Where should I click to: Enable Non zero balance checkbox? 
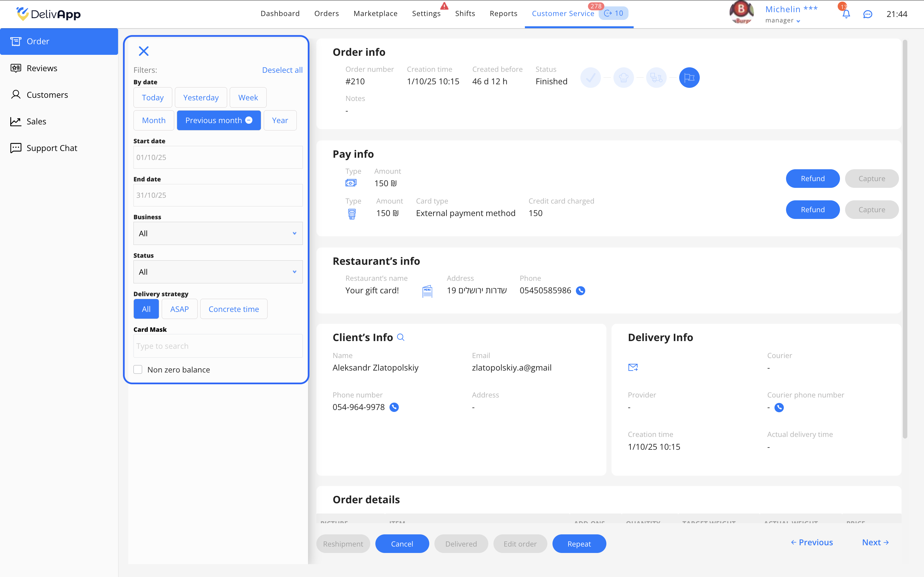[x=138, y=369]
